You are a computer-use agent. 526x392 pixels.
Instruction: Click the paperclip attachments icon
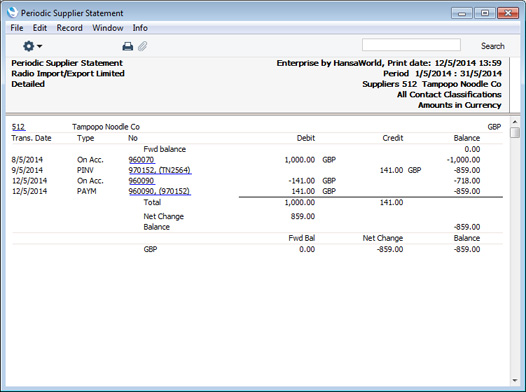[x=143, y=46]
